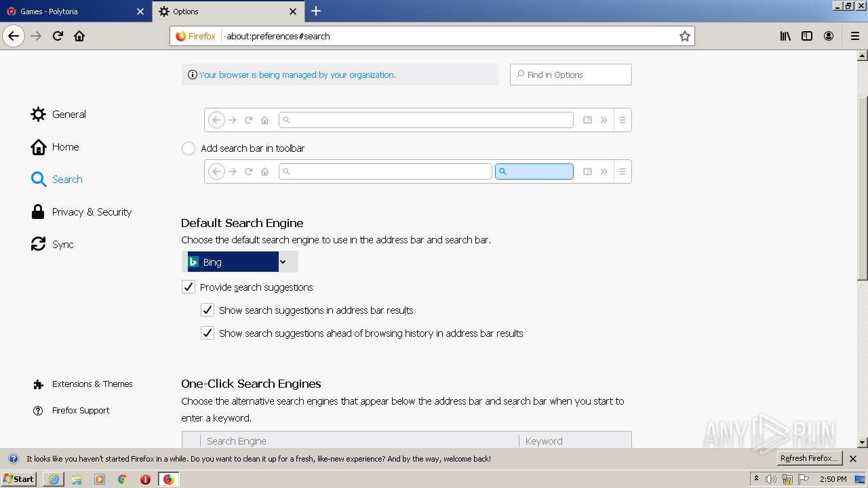Open the Home preferences category

[x=56, y=146]
